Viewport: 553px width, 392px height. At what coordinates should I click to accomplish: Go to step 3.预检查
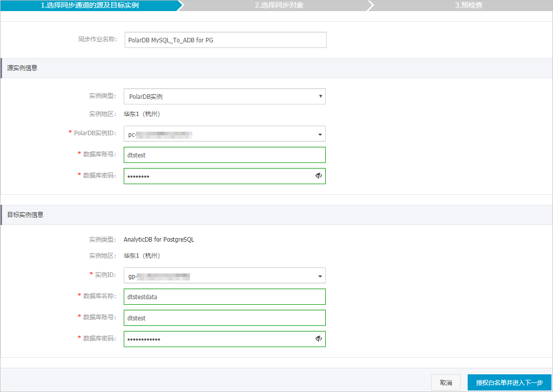coord(468,5)
